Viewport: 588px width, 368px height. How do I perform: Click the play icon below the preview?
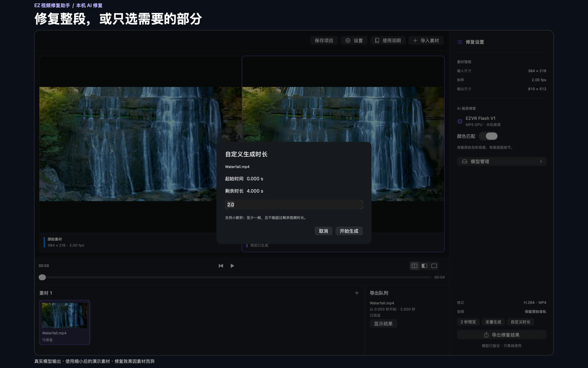click(232, 266)
